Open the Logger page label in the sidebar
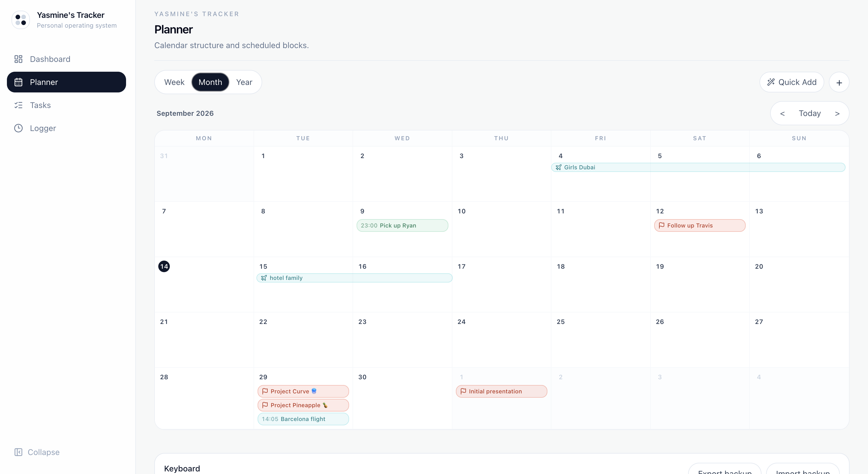Screen dimensions: 868x474 [x=43, y=128]
